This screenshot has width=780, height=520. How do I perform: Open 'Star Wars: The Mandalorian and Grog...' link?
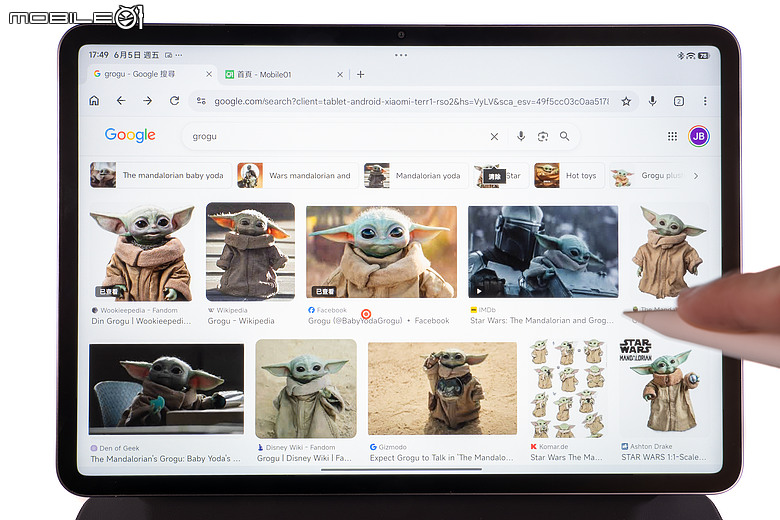pos(542,320)
